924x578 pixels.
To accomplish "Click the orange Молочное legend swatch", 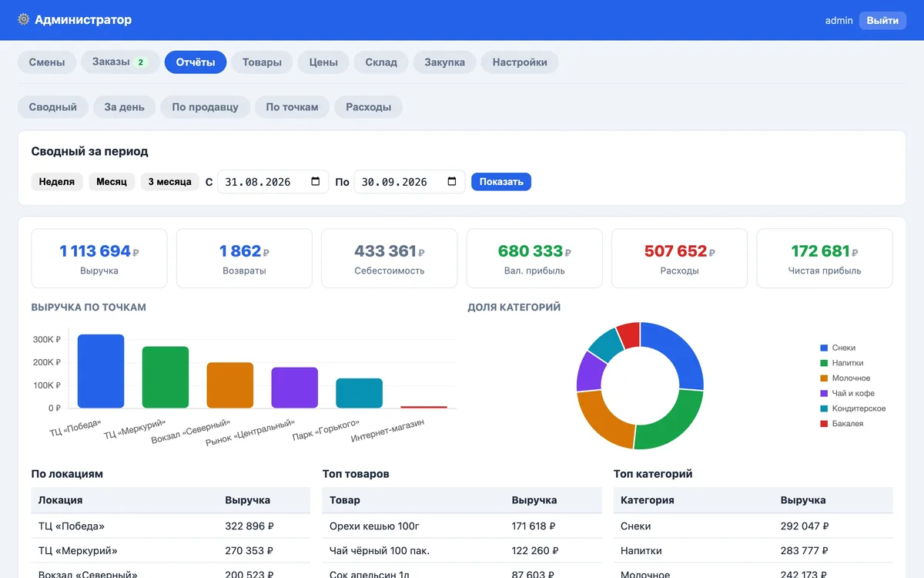I will [x=824, y=378].
